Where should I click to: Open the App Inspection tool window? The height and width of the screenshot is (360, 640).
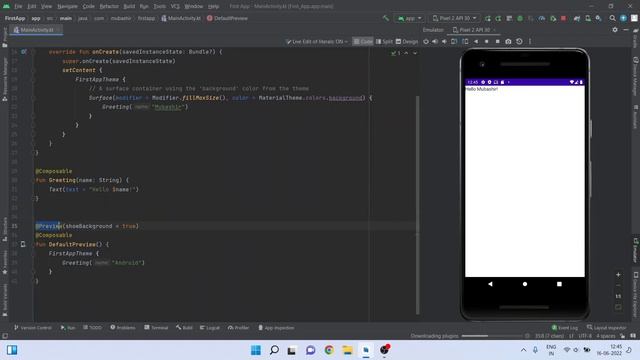pos(276,328)
